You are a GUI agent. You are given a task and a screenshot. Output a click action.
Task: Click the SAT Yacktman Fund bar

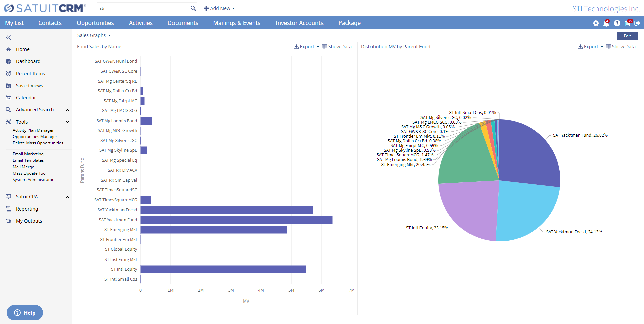[x=236, y=220]
